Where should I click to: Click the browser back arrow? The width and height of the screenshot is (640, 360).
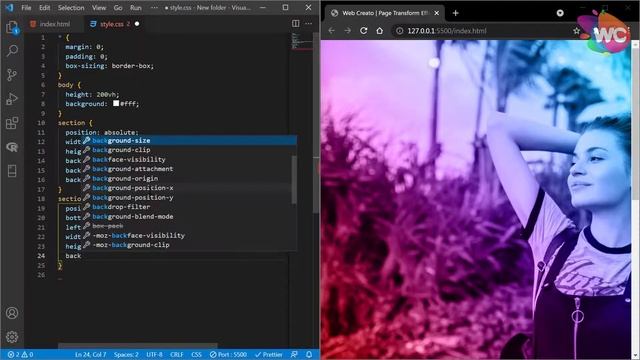pyautogui.click(x=331, y=31)
